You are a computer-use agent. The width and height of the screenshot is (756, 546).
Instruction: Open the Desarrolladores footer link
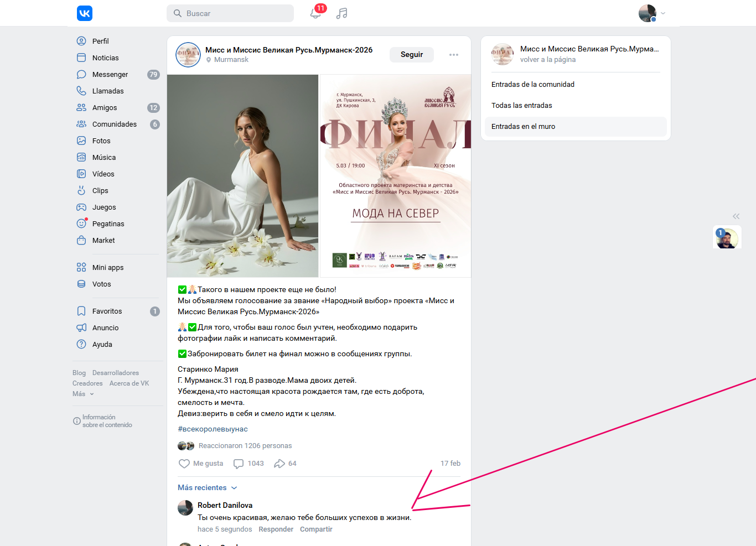tap(116, 373)
